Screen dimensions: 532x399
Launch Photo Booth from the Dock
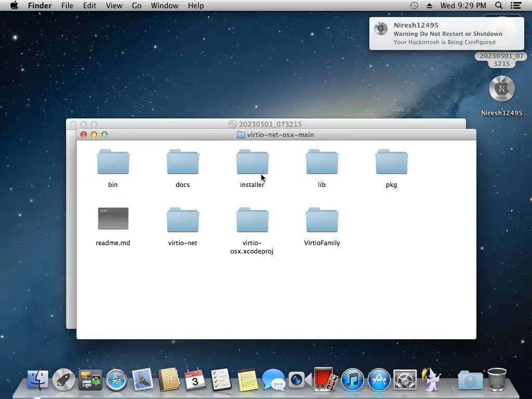click(x=326, y=379)
